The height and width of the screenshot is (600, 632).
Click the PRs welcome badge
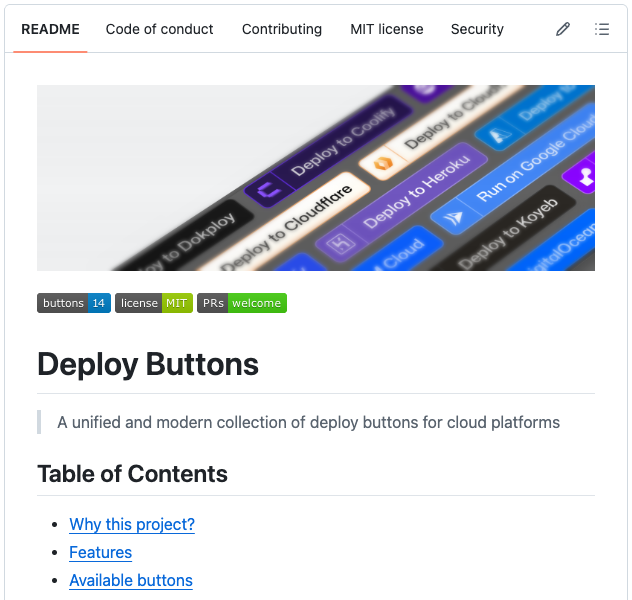[242, 303]
